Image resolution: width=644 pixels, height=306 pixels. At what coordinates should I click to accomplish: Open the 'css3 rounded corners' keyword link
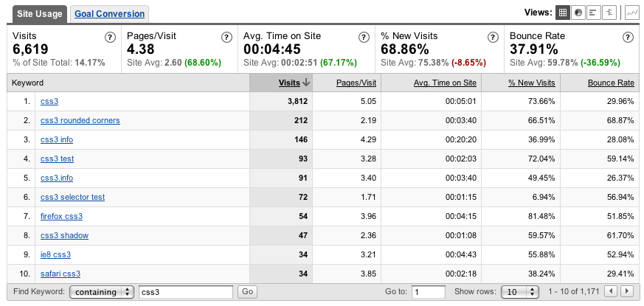tap(80, 120)
